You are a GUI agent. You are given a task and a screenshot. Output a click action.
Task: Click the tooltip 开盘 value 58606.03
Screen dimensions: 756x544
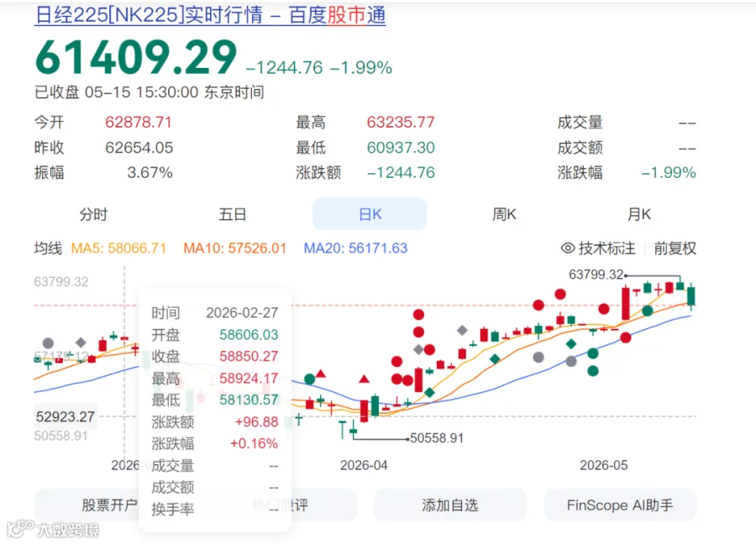(x=249, y=334)
